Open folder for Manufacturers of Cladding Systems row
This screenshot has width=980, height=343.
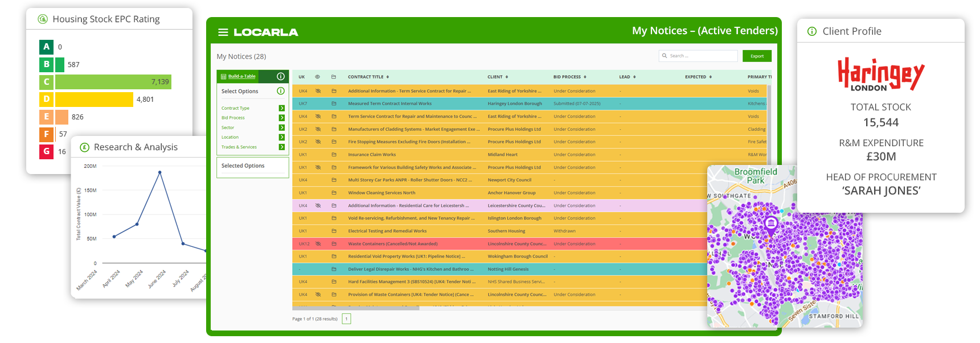(334, 129)
